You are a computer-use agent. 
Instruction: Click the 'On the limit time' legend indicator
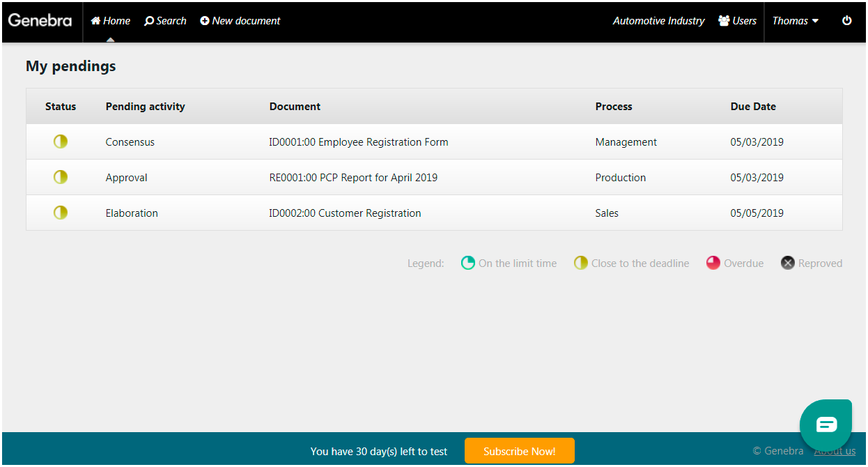(467, 263)
